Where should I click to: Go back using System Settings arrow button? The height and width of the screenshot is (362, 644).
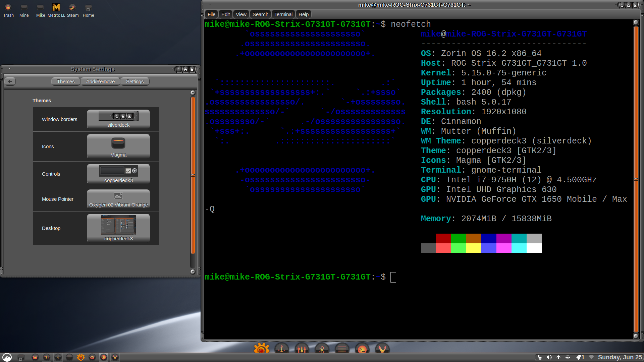10,81
